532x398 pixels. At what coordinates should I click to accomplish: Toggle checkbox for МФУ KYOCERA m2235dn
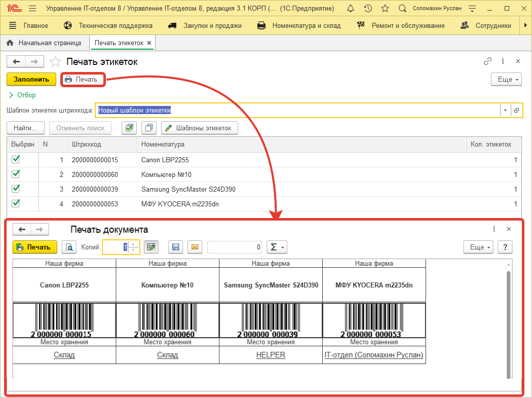16,203
